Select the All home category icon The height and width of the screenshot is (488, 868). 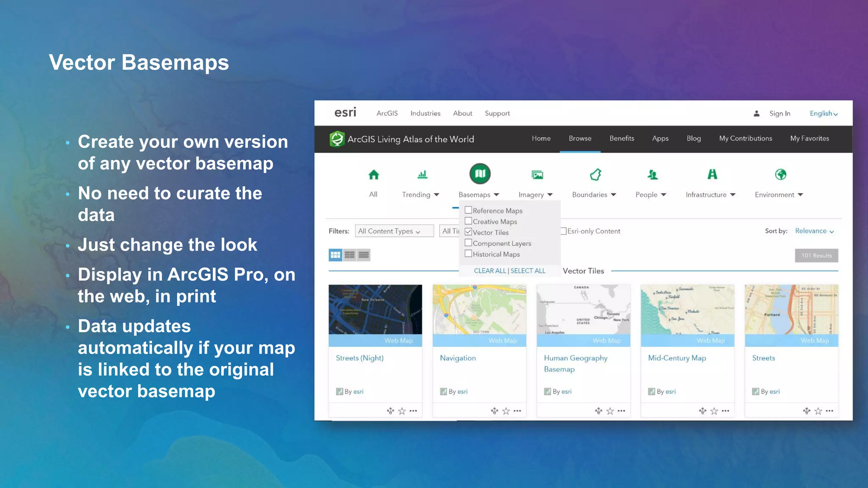pos(373,175)
